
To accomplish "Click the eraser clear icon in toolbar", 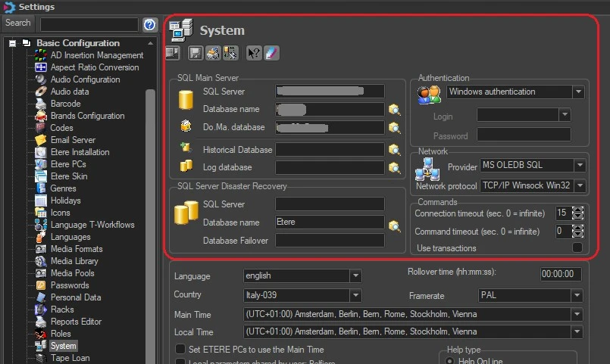I will [272, 53].
